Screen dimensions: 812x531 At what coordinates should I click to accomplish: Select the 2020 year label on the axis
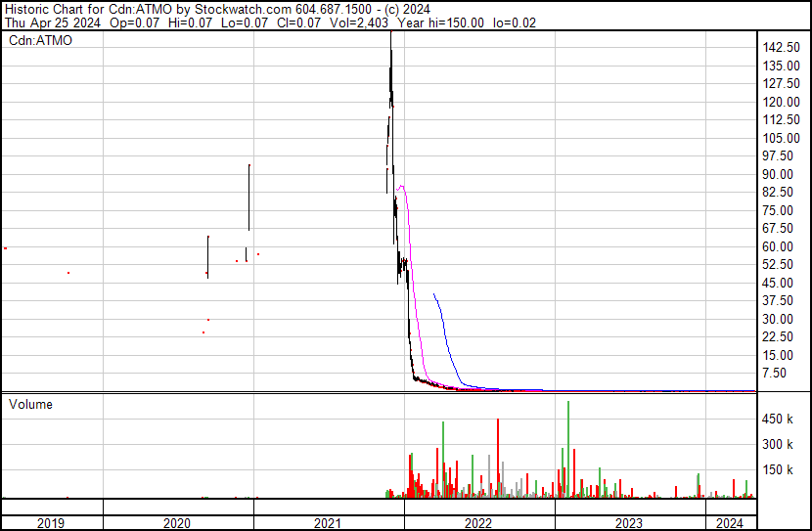[x=177, y=523]
